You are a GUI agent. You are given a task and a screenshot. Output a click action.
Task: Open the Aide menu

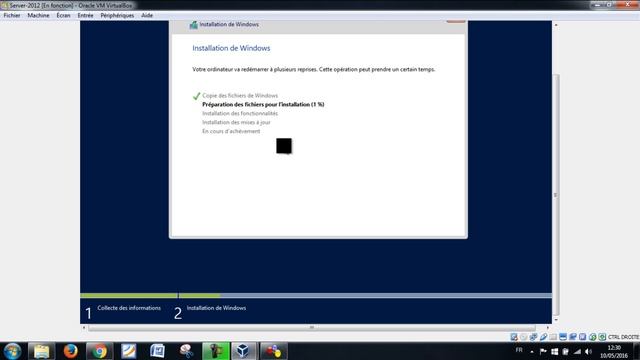[147, 15]
